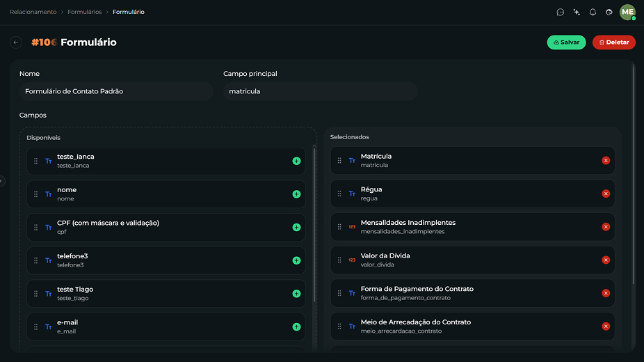Open the AI sparkle assistant icon
644x362 pixels.
coord(577,13)
